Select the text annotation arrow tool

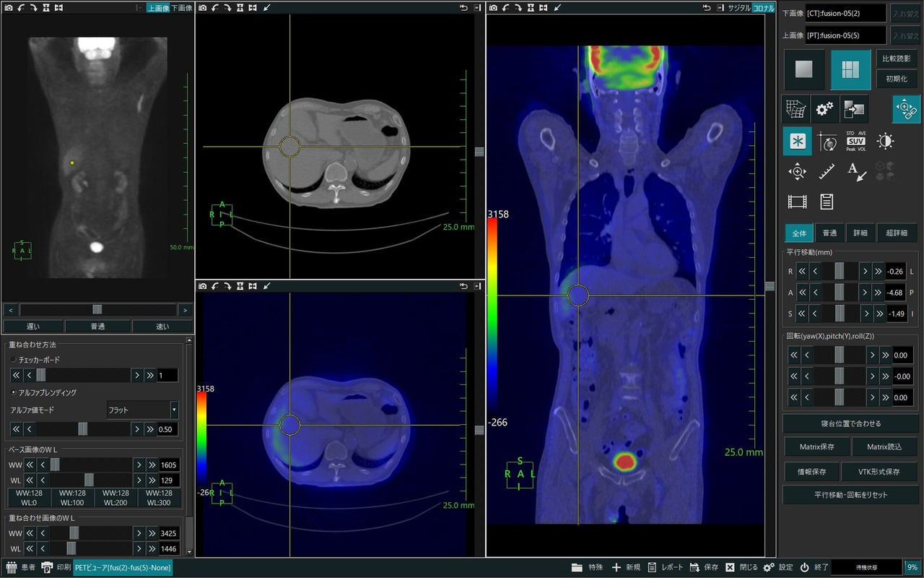[856, 171]
